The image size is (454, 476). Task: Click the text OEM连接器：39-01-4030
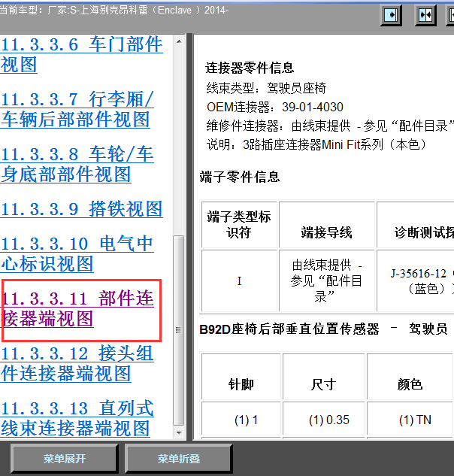click(274, 107)
